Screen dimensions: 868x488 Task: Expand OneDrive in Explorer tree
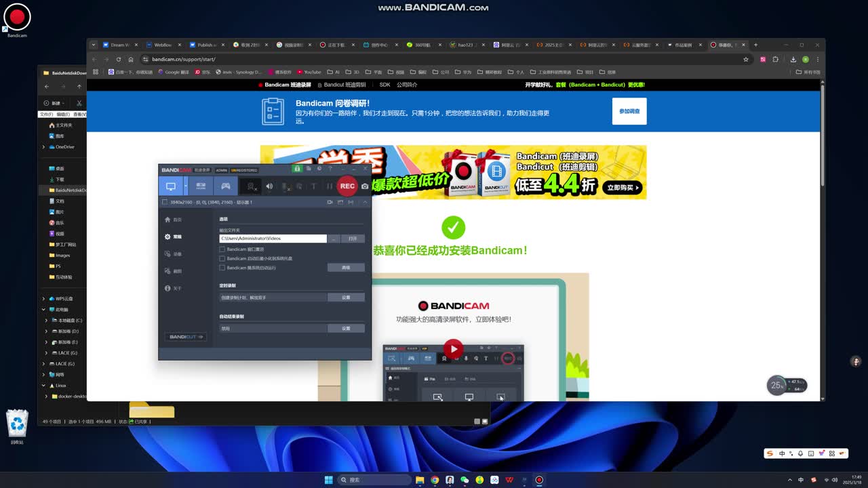44,147
